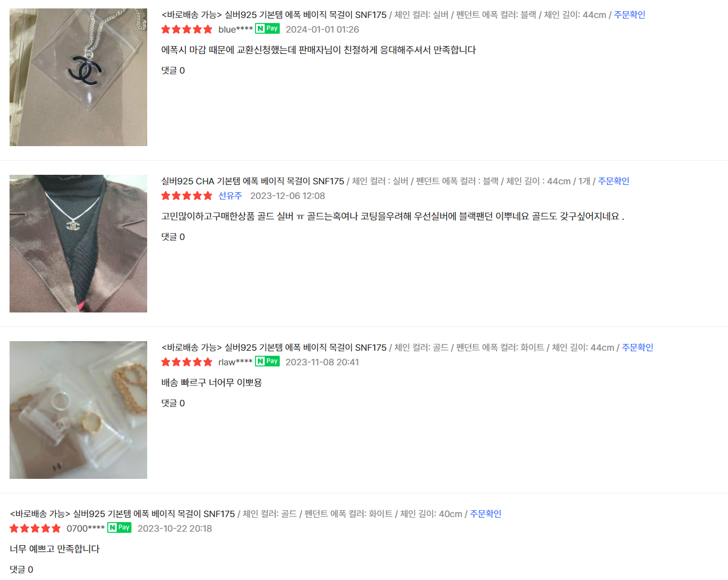The height and width of the screenshot is (580, 728).
Task: Click star rating of rlaw**** review
Action: [187, 362]
